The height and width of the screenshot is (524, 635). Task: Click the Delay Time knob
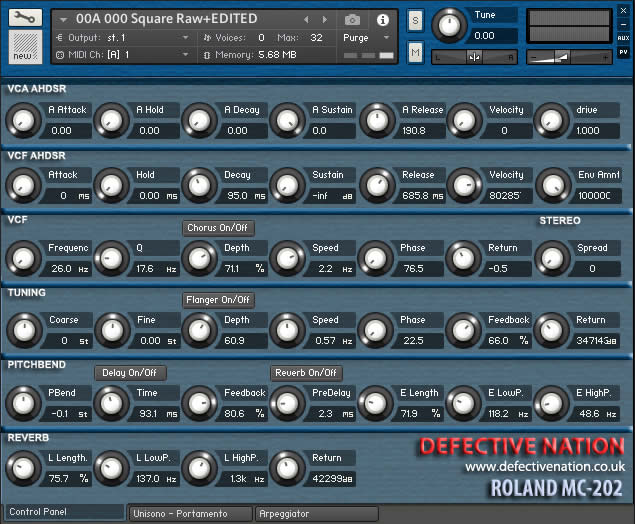pos(111,403)
